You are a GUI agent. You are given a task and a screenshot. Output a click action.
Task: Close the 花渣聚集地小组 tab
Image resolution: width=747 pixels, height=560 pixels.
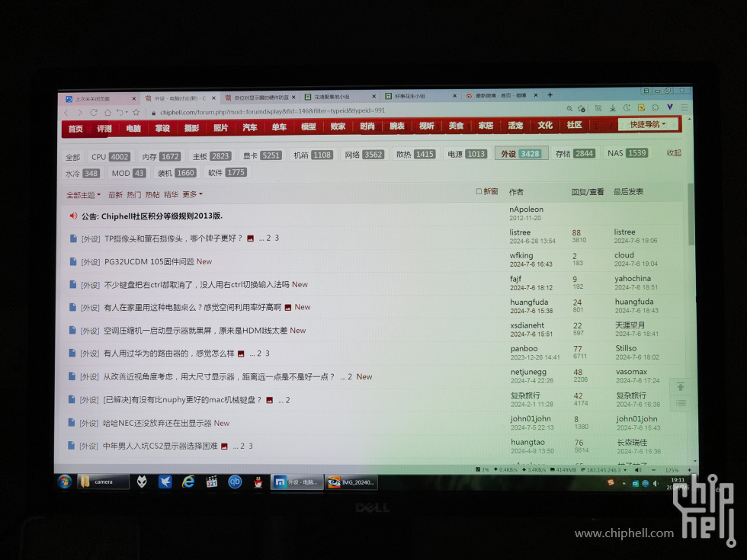[x=374, y=96]
